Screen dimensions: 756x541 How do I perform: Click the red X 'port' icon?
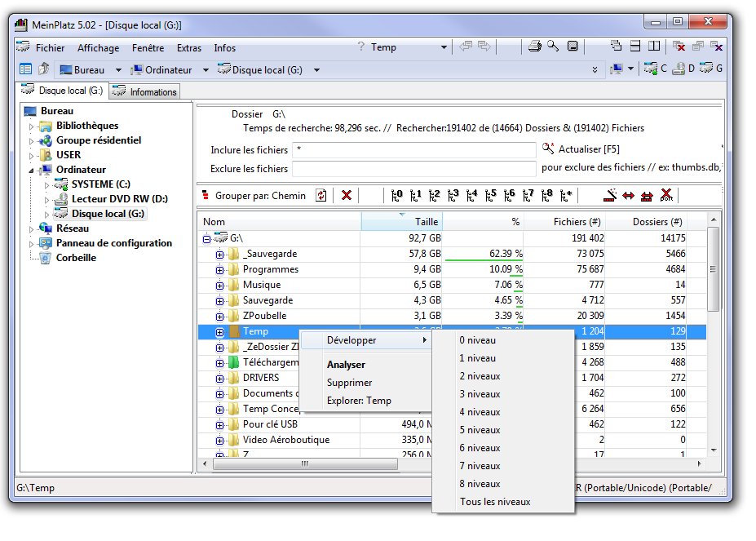click(x=666, y=195)
